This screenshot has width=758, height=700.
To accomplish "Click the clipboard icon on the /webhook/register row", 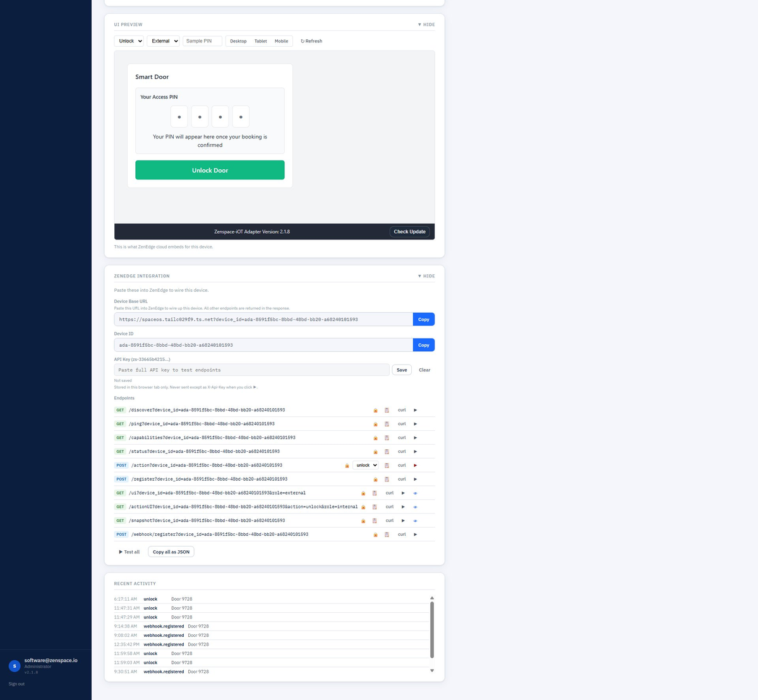I will [387, 534].
